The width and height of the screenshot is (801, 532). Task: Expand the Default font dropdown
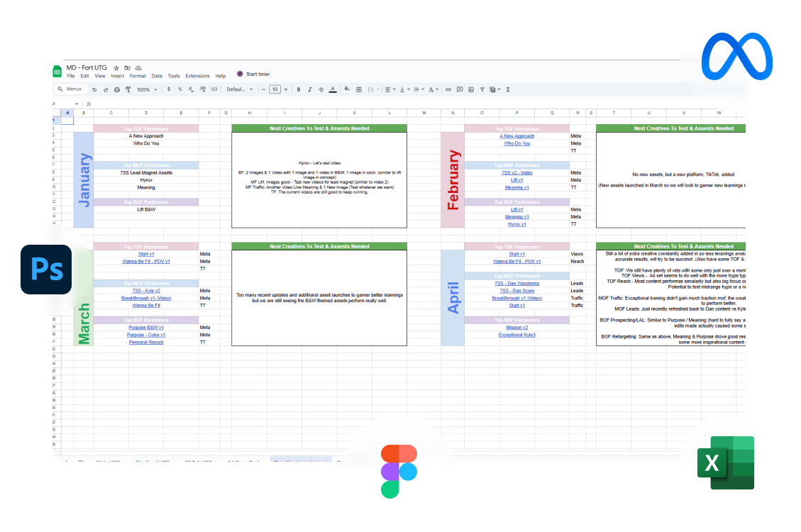[x=240, y=89]
